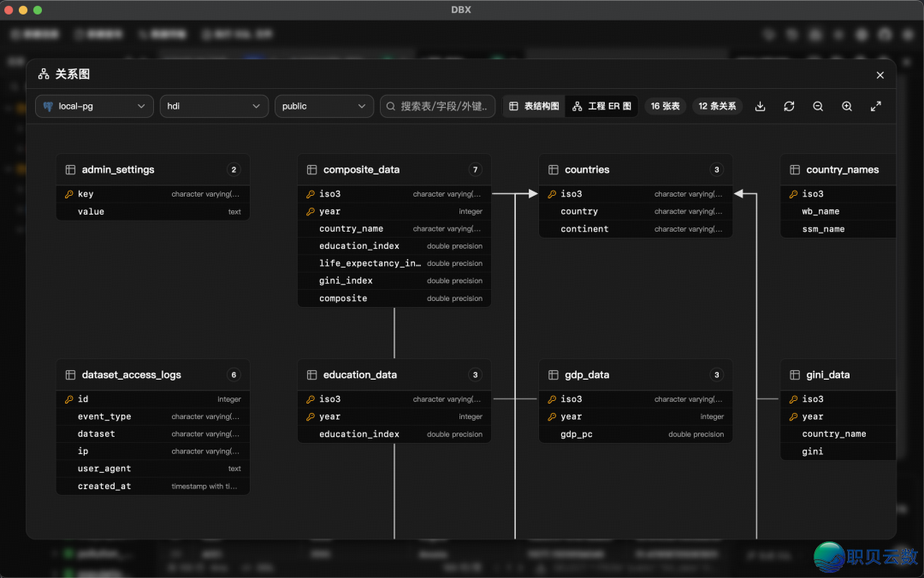Viewport: 924px width, 578px height.
Task: Select the dataset column row
Action: tap(153, 433)
